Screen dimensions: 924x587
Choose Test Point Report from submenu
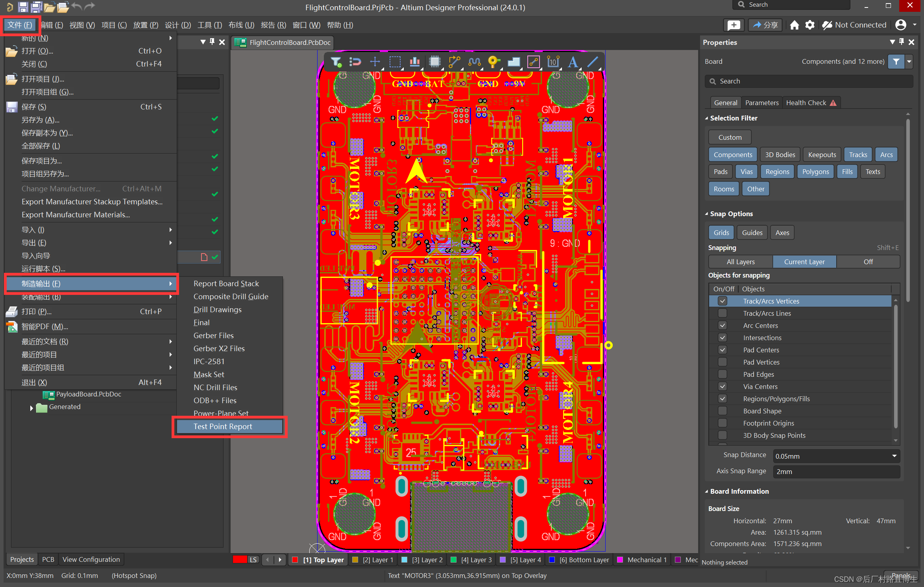click(229, 426)
